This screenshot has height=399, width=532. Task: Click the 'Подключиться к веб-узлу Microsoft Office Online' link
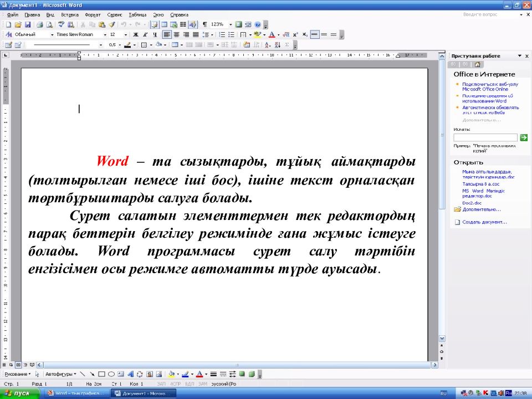point(490,86)
